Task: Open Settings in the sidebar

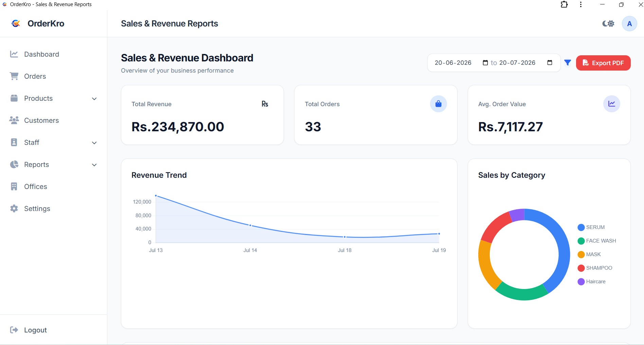Action: 53,209
